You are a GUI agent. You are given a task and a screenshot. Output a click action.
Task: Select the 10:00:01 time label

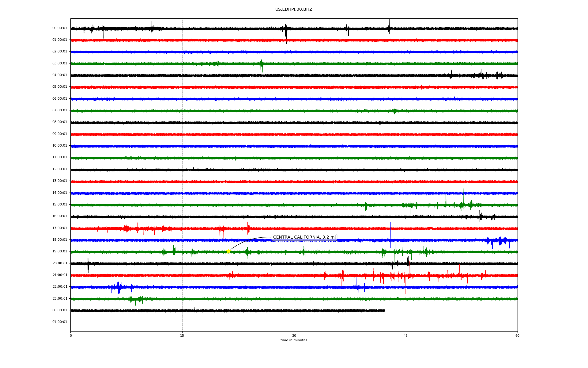(60, 145)
